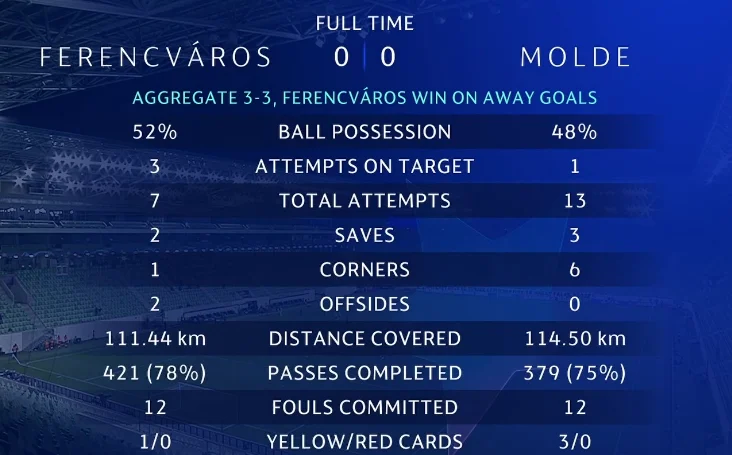The image size is (732, 455).
Task: Select the MOLDE team name
Action: [x=575, y=57]
